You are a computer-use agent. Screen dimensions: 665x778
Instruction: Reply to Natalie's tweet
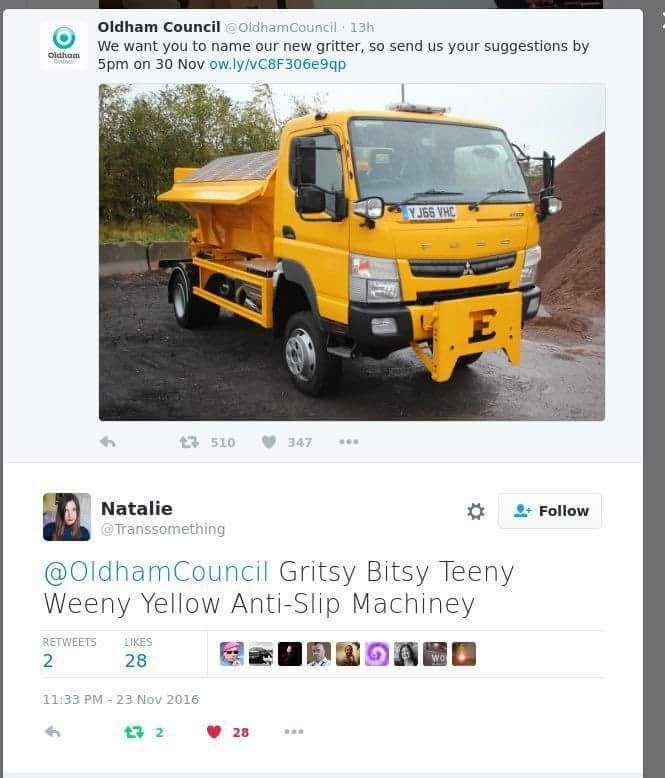click(x=53, y=731)
